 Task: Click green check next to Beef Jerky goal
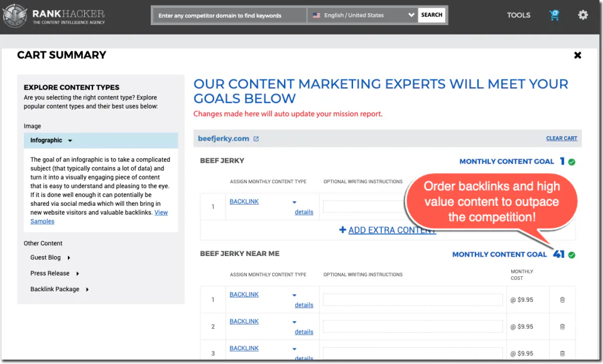(572, 162)
